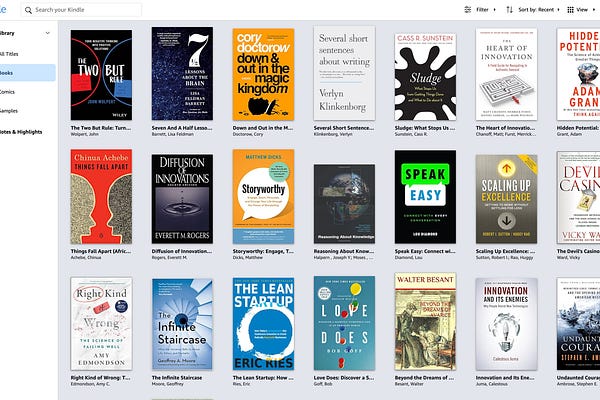
Task: Collapse the Library section chevron
Action: tap(47, 33)
